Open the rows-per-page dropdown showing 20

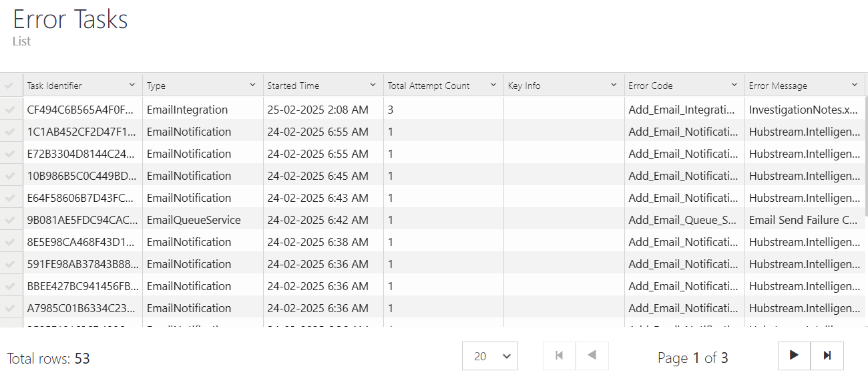pyautogui.click(x=490, y=356)
